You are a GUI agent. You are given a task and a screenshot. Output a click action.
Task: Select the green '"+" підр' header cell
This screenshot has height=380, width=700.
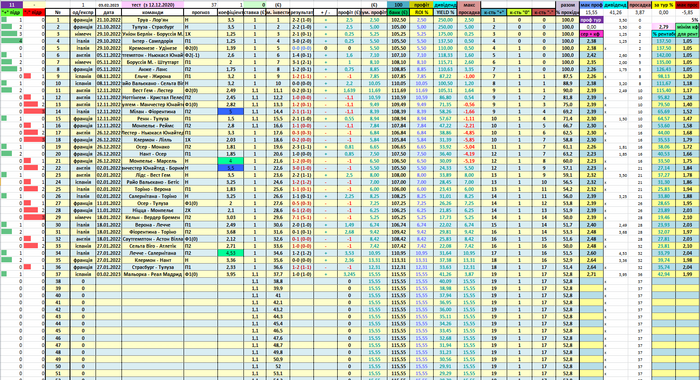[12, 13]
